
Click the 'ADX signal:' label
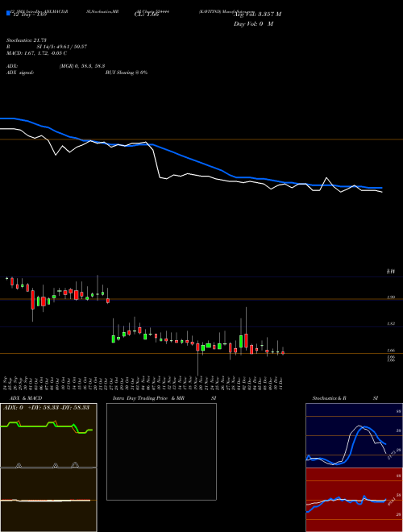[x=20, y=73]
